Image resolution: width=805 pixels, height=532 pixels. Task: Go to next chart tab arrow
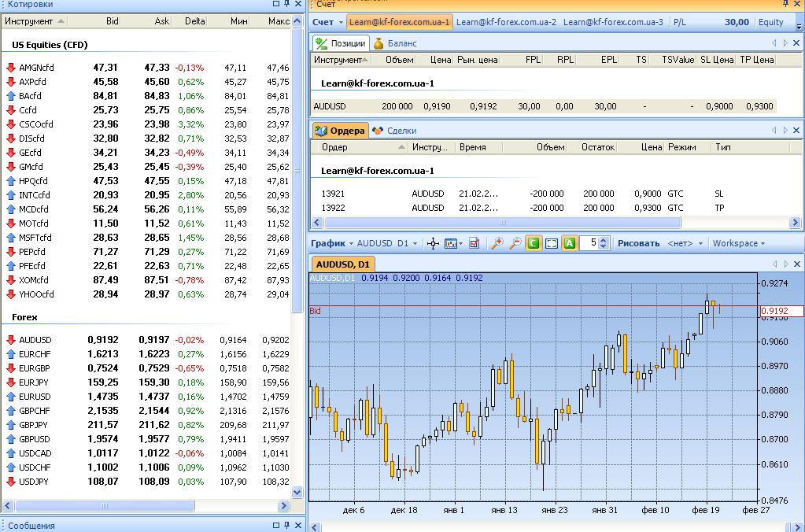pyautogui.click(x=785, y=264)
